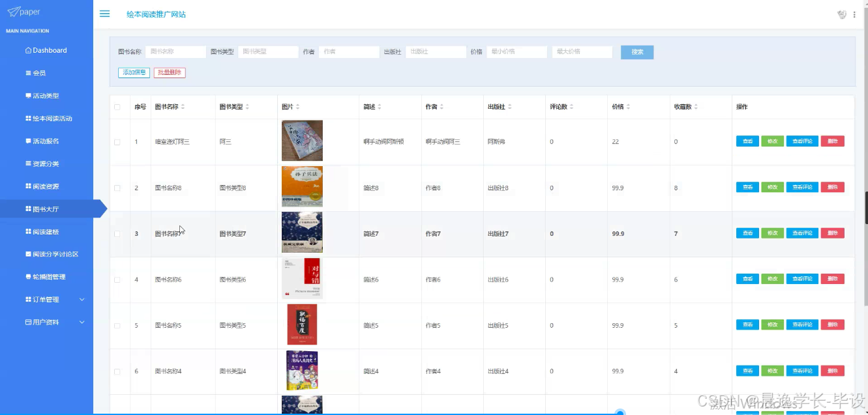Click the 阿斯弗 publisher cell
The image size is (868, 415).
(x=497, y=141)
